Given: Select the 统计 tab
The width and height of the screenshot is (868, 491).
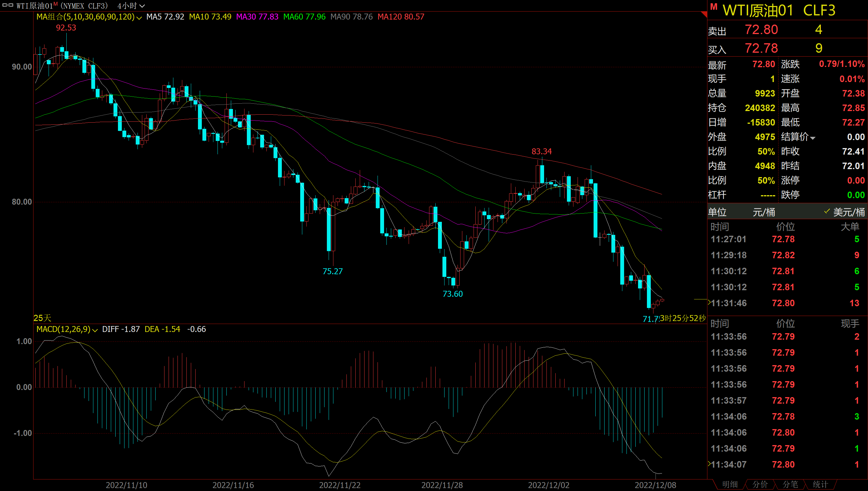Looking at the screenshot, I should 820,484.
